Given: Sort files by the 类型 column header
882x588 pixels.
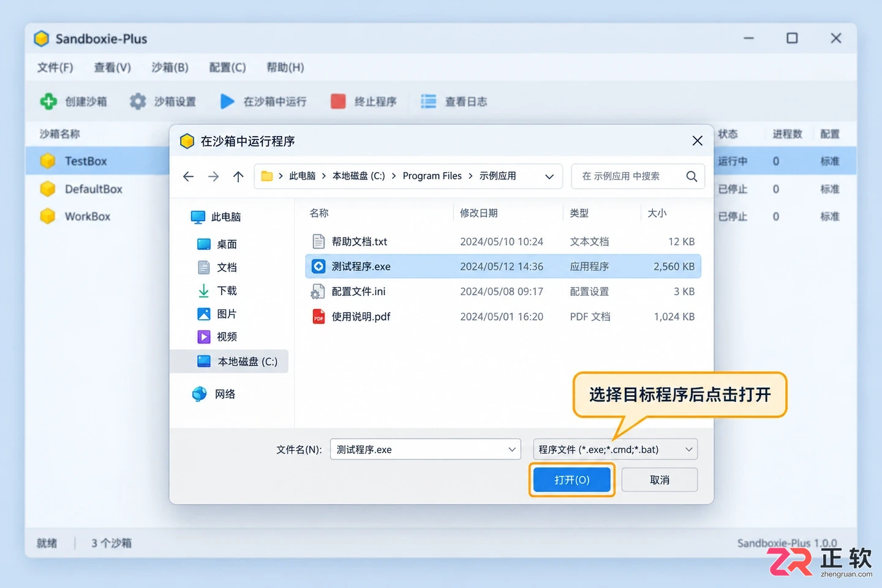Looking at the screenshot, I should (579, 213).
